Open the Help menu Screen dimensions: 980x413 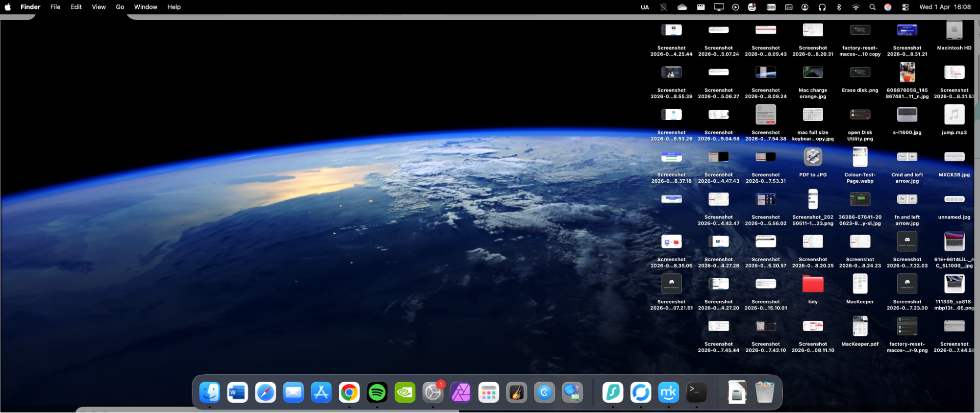pyautogui.click(x=174, y=7)
